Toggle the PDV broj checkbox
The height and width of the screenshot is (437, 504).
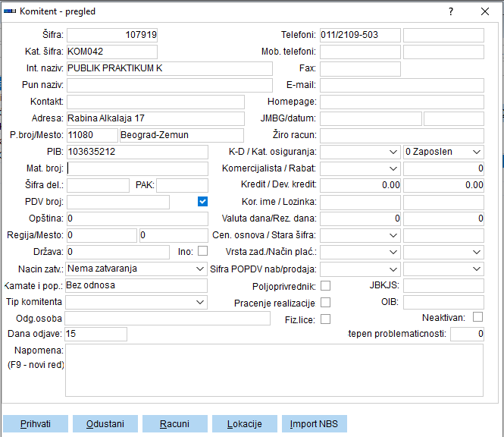tap(202, 202)
